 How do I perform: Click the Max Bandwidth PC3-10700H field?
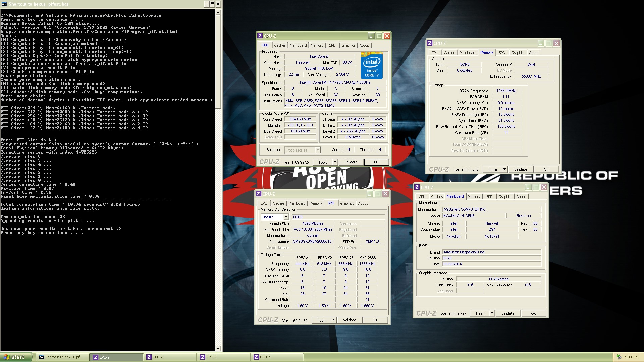tap(313, 230)
